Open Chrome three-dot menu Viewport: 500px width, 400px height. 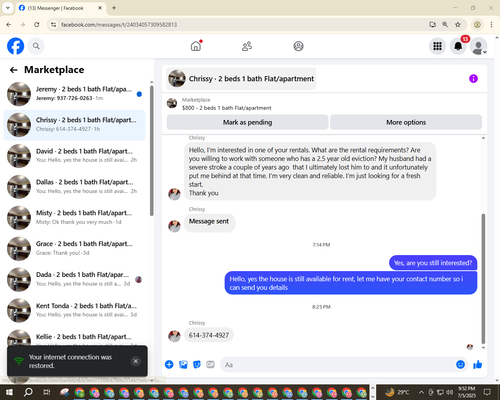pyautogui.click(x=491, y=25)
